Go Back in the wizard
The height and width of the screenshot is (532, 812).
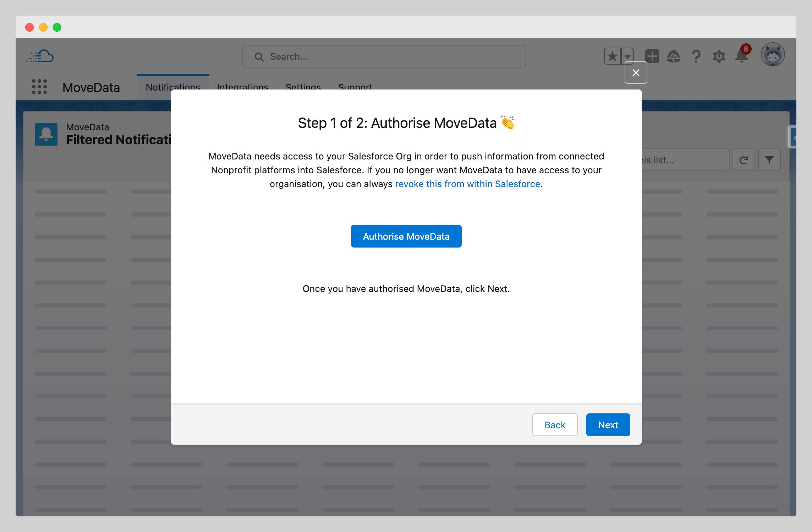[555, 425]
